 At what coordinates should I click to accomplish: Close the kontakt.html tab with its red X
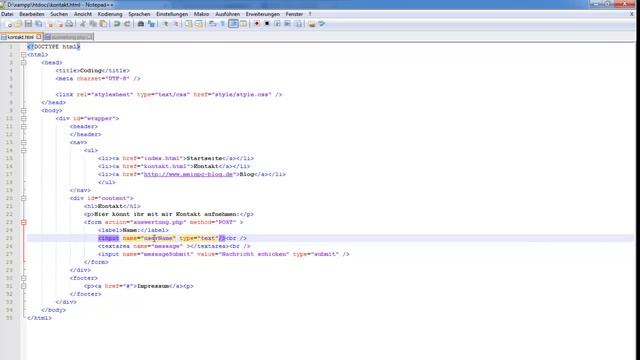pyautogui.click(x=39, y=37)
